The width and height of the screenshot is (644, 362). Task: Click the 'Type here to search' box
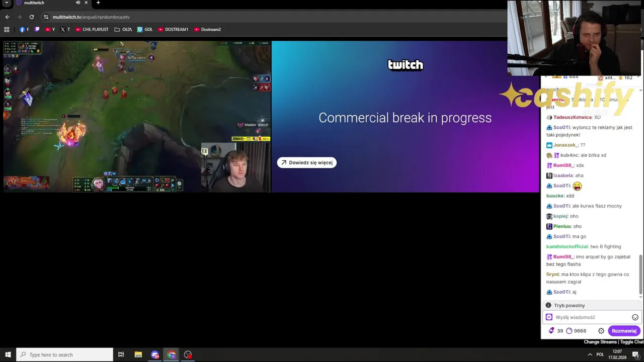tap(64, 354)
